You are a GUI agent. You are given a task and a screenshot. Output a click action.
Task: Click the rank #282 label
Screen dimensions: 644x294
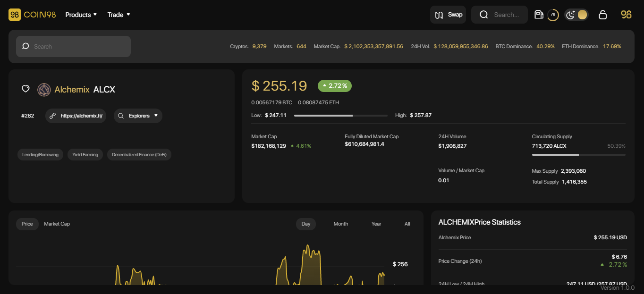(x=28, y=116)
